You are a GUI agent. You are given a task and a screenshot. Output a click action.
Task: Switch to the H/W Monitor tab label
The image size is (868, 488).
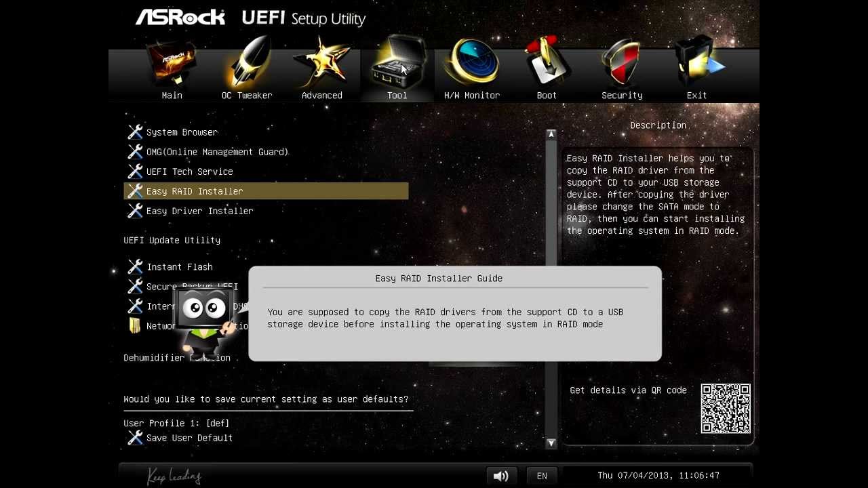click(x=472, y=96)
